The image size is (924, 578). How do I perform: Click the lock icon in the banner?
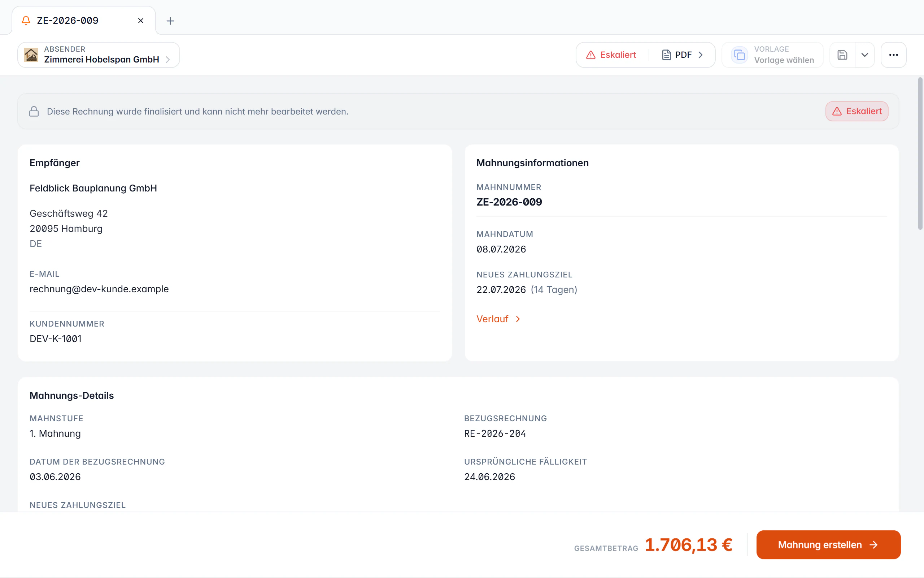(34, 111)
